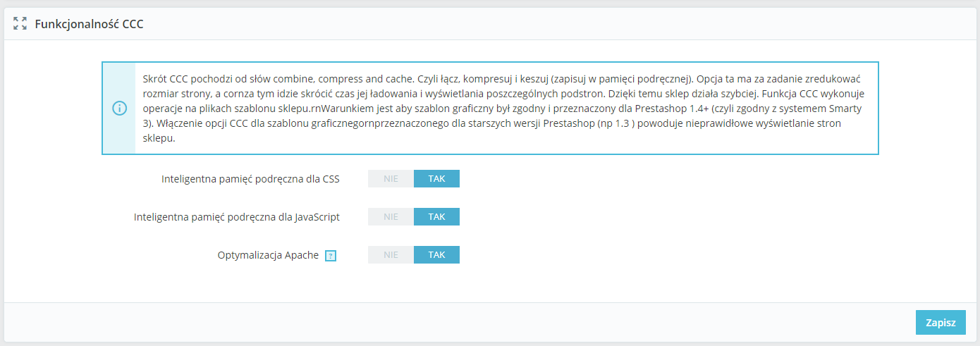Turn off Optymalizacja Apache with NIE
The height and width of the screenshot is (346, 980).
click(x=391, y=255)
